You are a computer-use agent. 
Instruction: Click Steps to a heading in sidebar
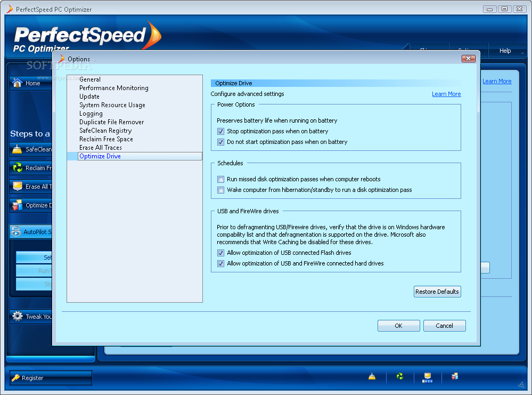pos(30,133)
